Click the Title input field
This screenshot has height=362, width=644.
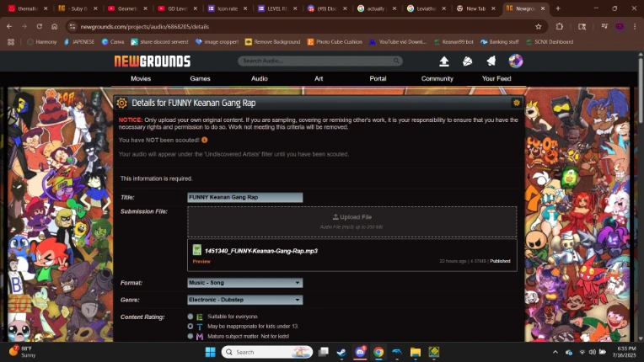pyautogui.click(x=244, y=198)
